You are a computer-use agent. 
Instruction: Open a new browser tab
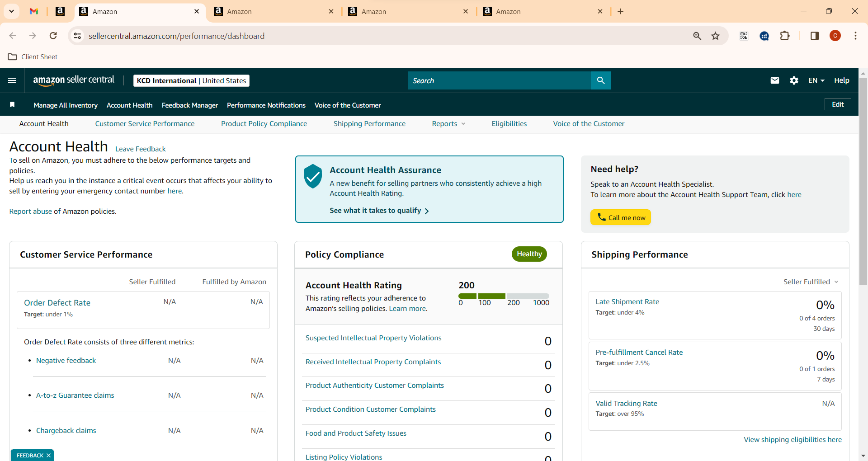[x=621, y=11]
